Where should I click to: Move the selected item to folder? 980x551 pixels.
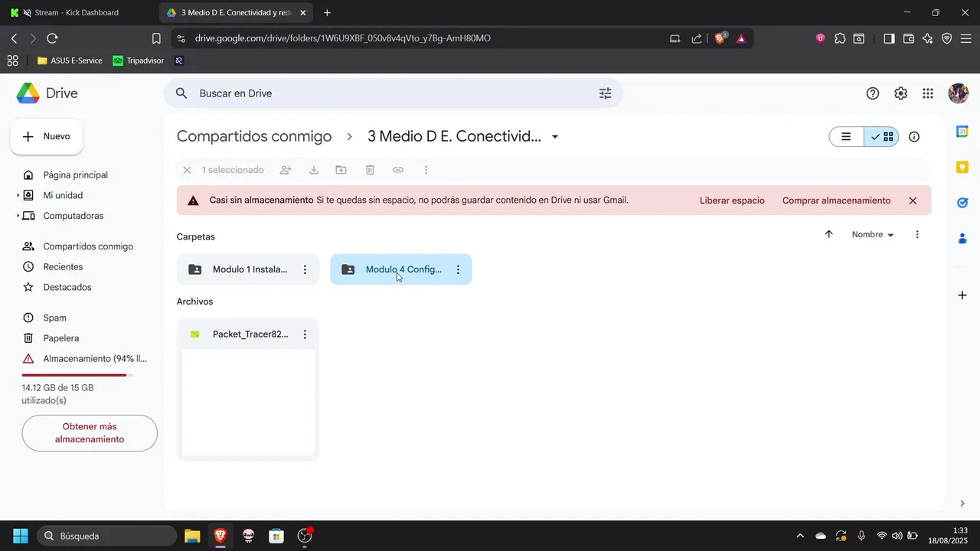click(x=341, y=170)
